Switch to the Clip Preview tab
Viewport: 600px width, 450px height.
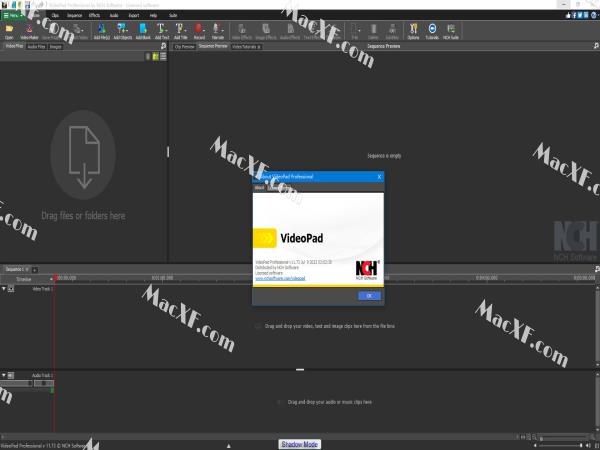(184, 46)
